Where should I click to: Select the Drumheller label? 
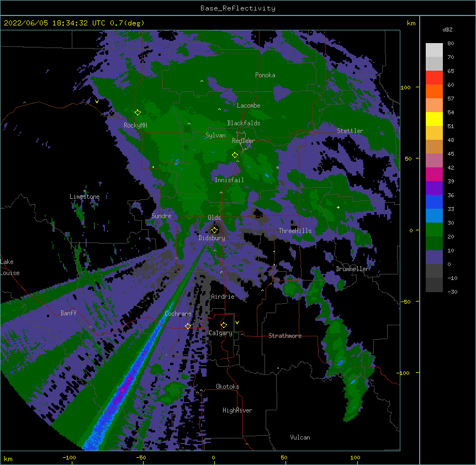[352, 269]
